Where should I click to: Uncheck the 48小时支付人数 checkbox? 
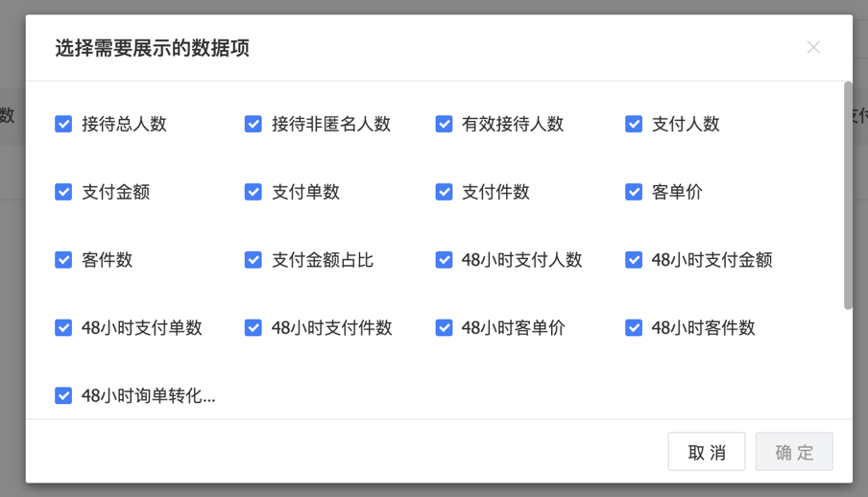[444, 260]
